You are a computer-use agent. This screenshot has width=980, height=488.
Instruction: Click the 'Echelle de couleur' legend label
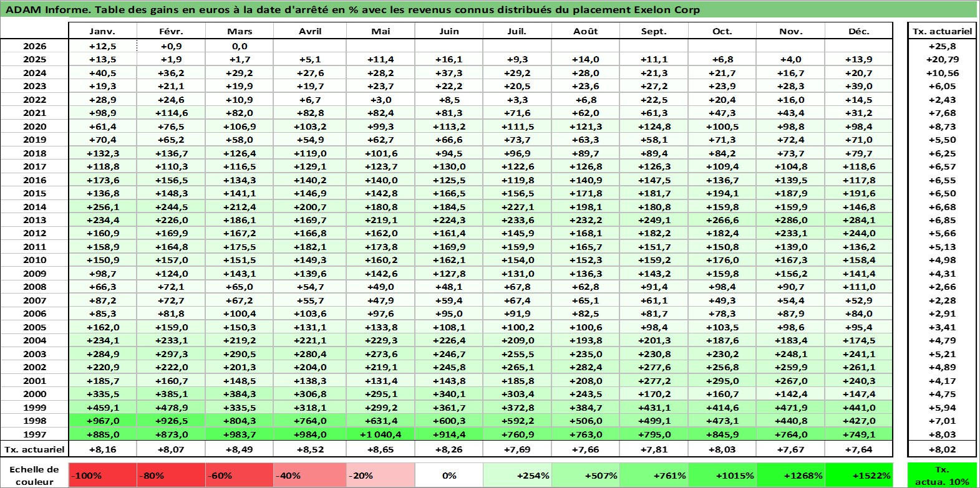(x=35, y=475)
